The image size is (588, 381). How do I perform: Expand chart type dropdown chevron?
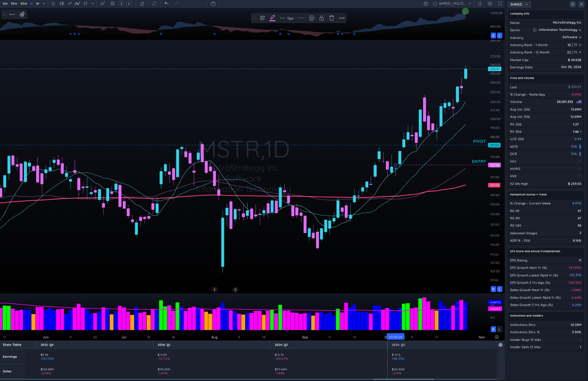(x=93, y=4)
